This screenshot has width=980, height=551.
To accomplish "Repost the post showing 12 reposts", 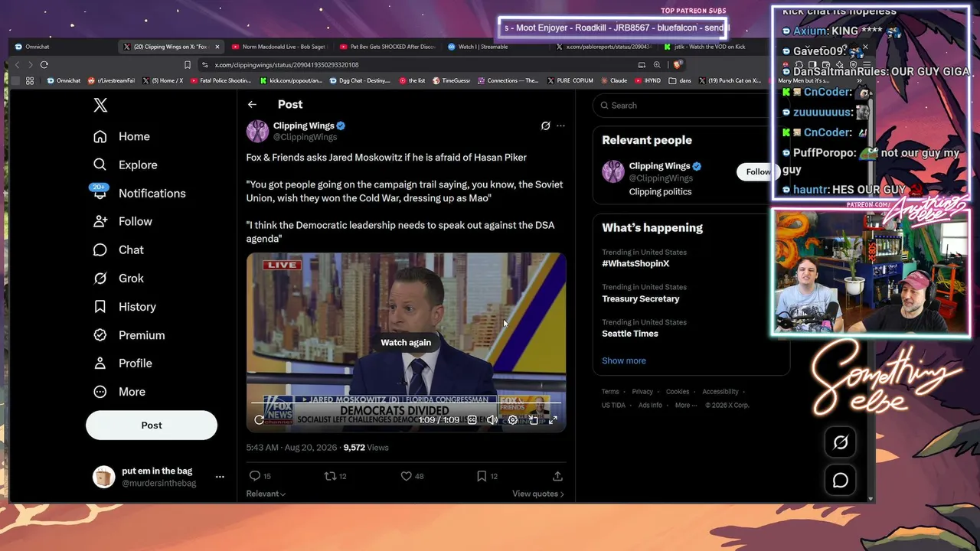I will (330, 476).
